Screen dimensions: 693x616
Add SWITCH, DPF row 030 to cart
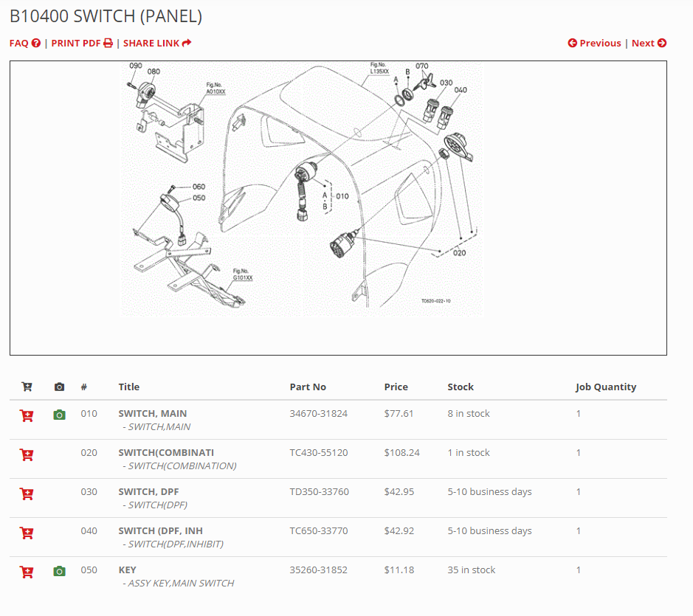click(x=27, y=494)
